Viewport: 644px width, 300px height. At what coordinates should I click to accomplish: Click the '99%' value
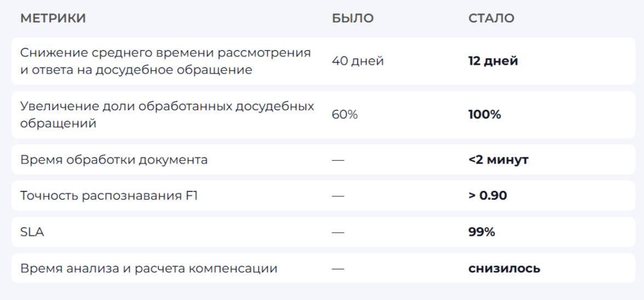point(481,232)
